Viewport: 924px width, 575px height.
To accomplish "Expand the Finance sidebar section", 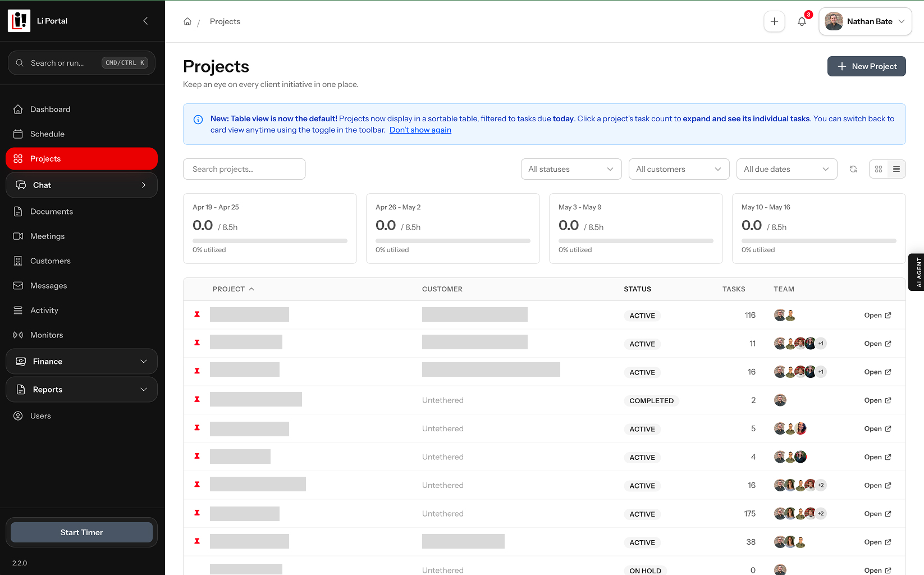I will [81, 362].
